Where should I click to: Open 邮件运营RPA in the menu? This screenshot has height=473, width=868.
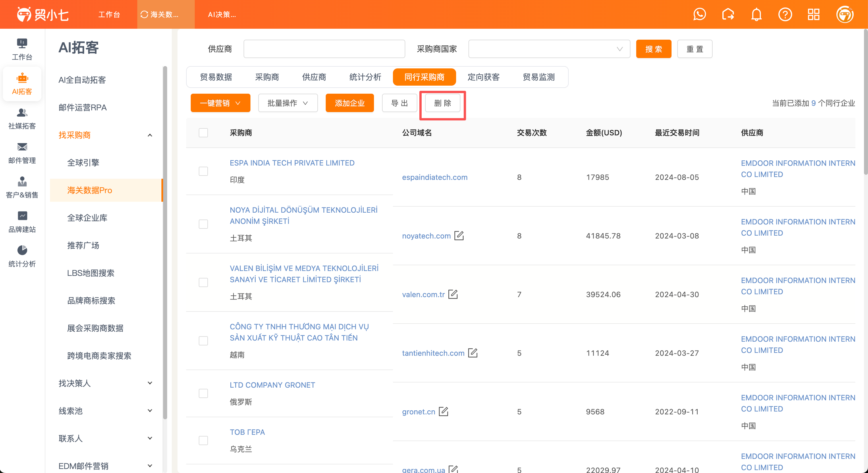coord(82,107)
